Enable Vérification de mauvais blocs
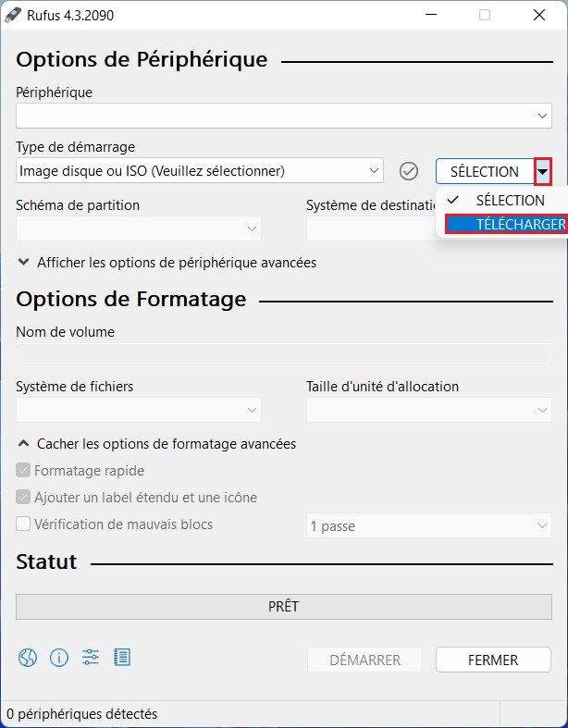Screen dimensions: 568x728 pos(23,524)
